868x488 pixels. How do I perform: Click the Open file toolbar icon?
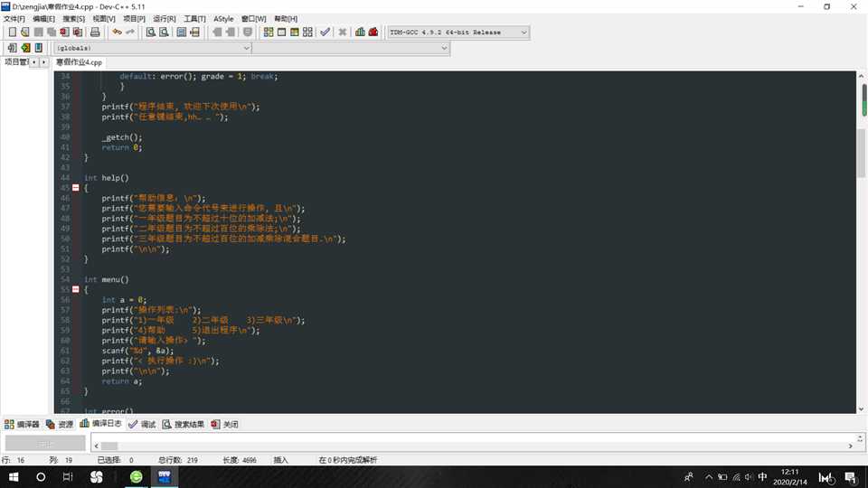[25, 33]
